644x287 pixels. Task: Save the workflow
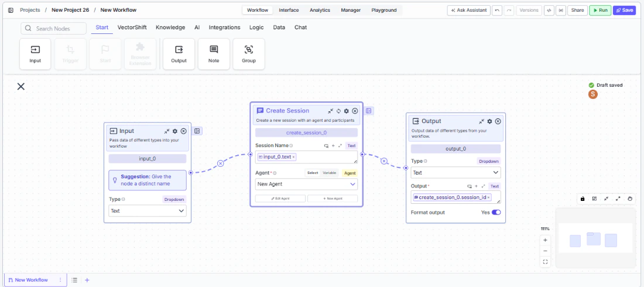point(624,11)
